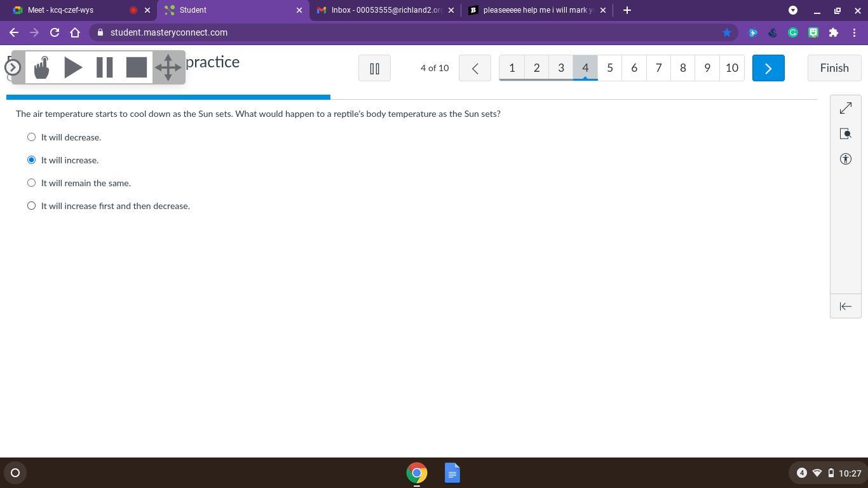Pause the assessment using the pause button

(x=374, y=68)
